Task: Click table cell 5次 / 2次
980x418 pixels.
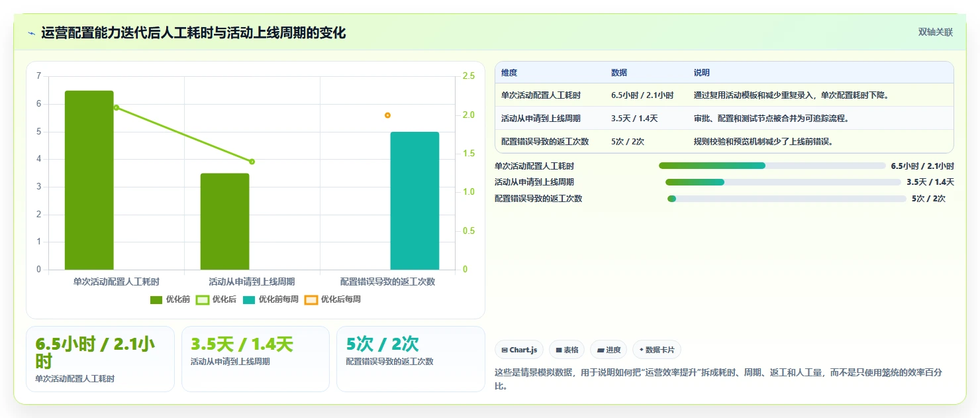Action: [628, 141]
